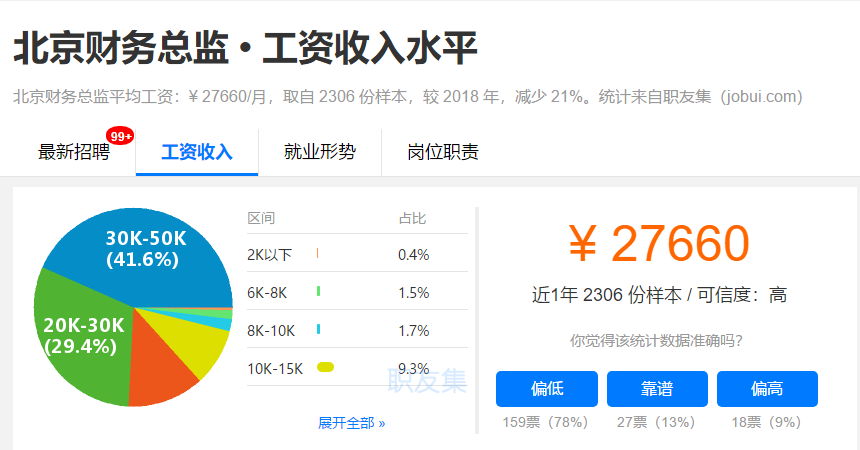Select the 8K-10K salary range row

[356, 330]
